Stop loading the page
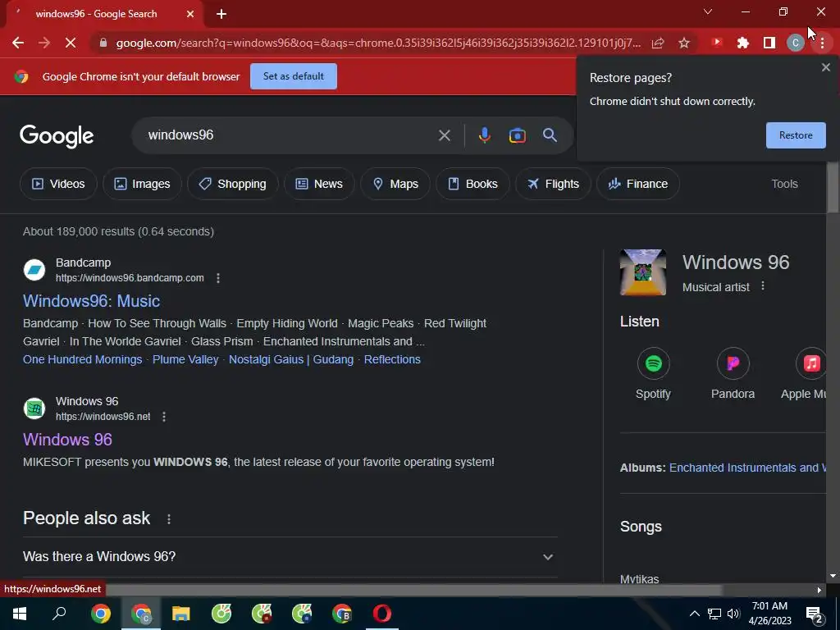Viewport: 840px width, 630px height. pyautogui.click(x=71, y=43)
